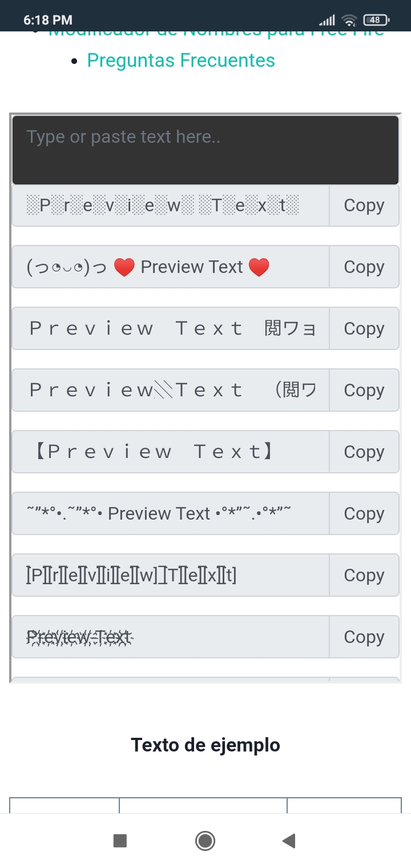Select the 【Preview Text】 output text
This screenshot has height=868, width=411.
170,452
